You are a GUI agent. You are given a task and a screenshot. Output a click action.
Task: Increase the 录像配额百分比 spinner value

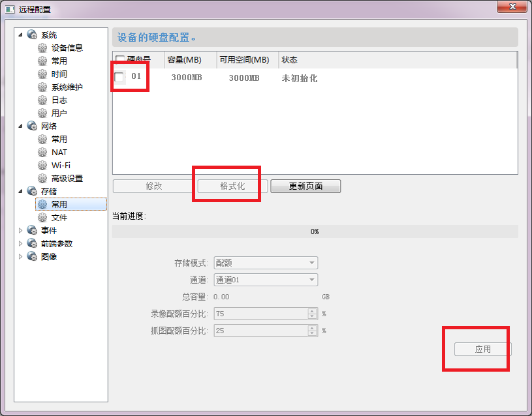click(x=312, y=311)
